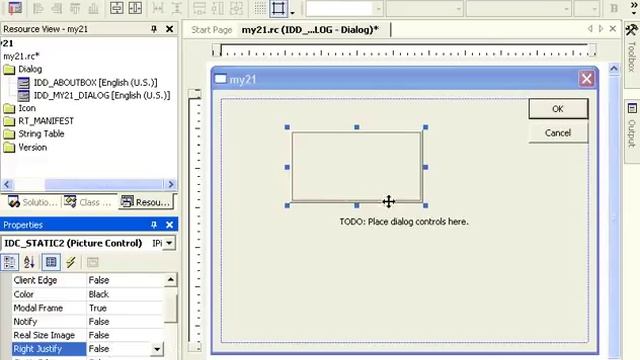Click the TODO: Place dialog controls here text
Image resolution: width=640 pixels, height=360 pixels.
404,222
